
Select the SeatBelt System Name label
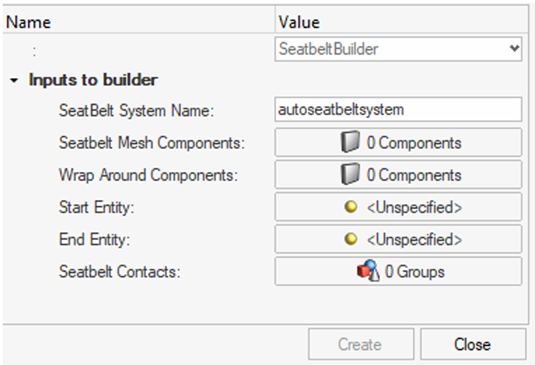[x=136, y=111]
